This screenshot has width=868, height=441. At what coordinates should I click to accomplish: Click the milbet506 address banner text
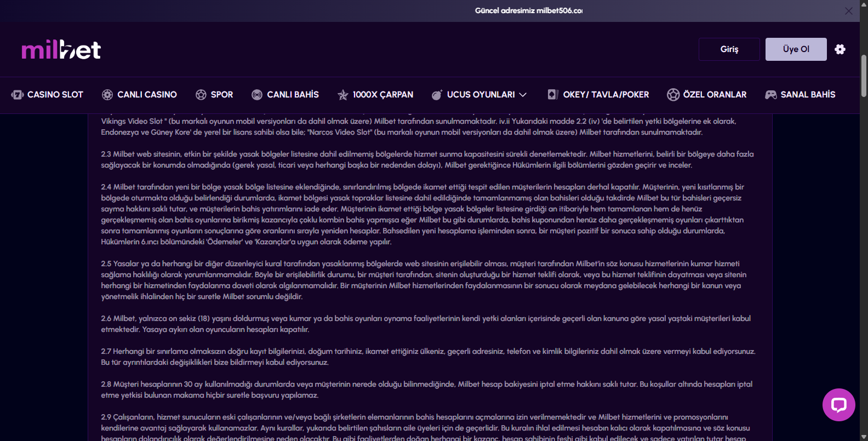click(x=529, y=11)
